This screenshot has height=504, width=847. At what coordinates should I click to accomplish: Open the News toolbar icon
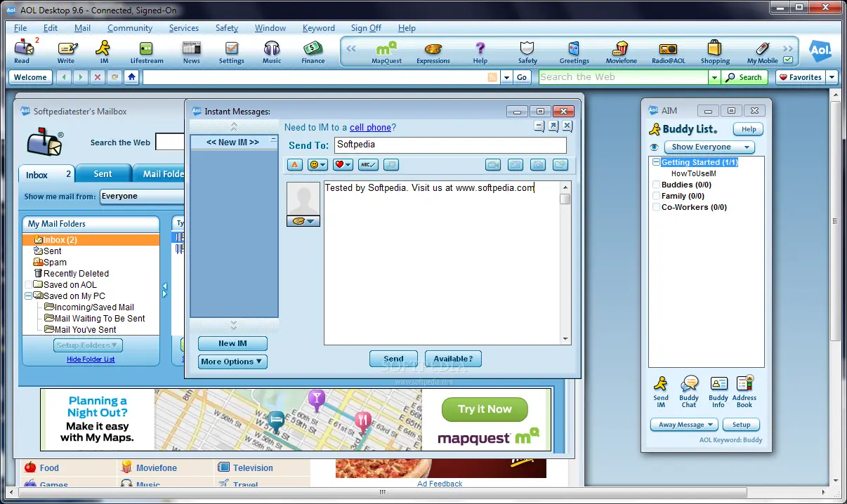coord(192,52)
